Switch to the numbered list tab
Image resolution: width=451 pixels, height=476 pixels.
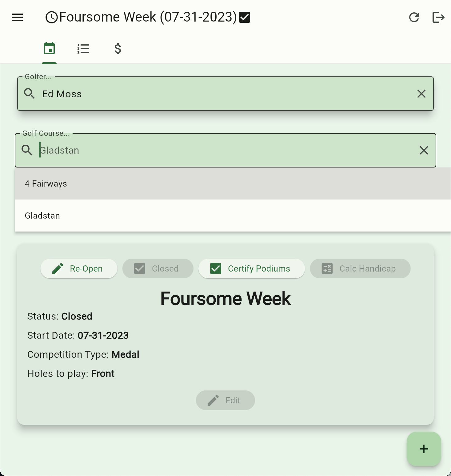(83, 49)
